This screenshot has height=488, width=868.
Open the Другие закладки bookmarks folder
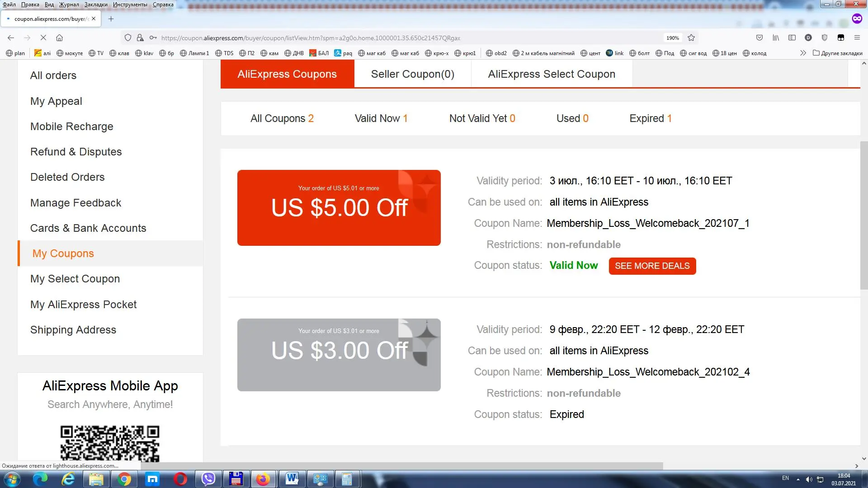click(x=838, y=53)
